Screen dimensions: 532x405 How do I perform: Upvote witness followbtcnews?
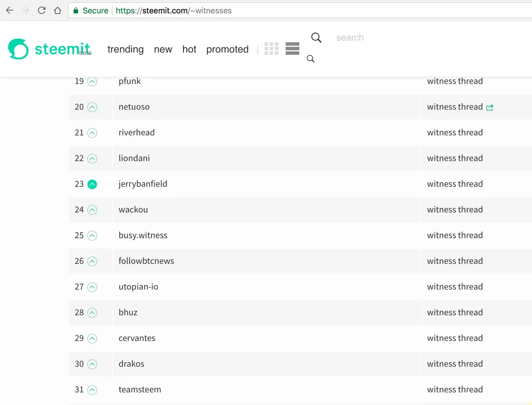point(92,262)
